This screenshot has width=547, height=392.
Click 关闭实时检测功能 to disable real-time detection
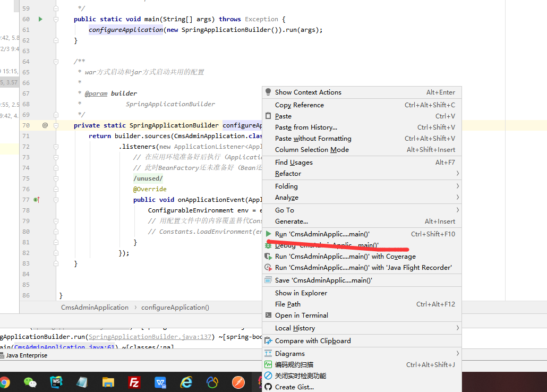[300, 376]
